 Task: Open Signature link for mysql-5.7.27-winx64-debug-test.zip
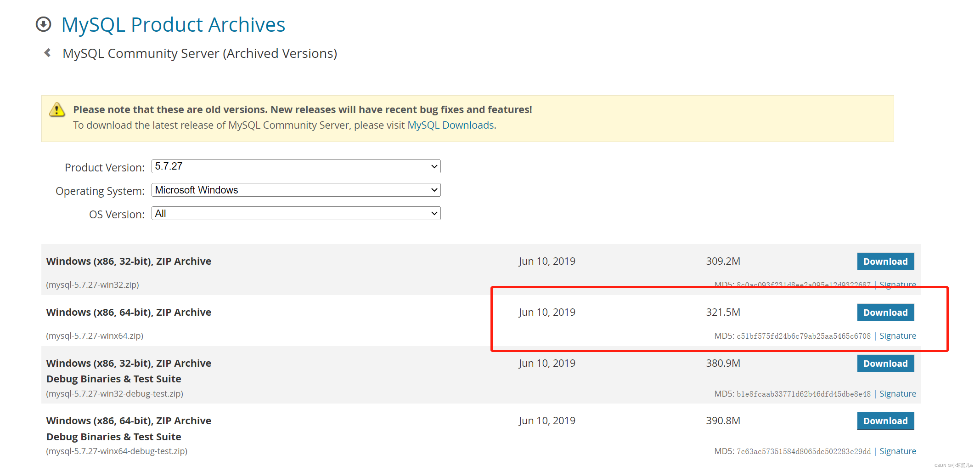[898, 451]
